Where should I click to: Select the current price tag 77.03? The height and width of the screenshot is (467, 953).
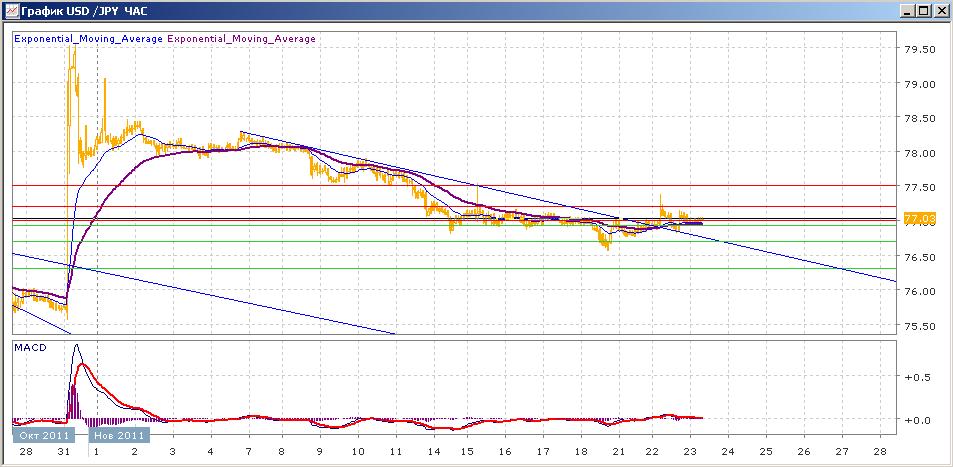(x=920, y=218)
